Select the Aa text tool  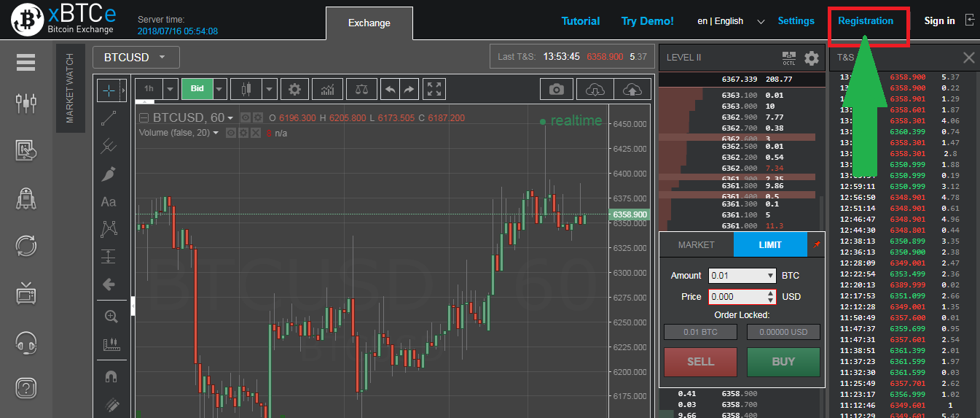point(109,201)
